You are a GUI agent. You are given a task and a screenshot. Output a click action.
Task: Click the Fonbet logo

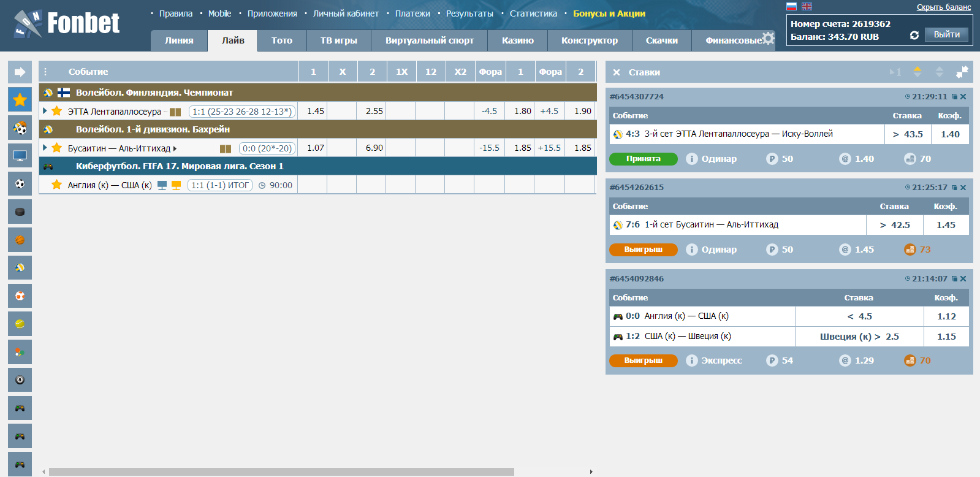(67, 23)
